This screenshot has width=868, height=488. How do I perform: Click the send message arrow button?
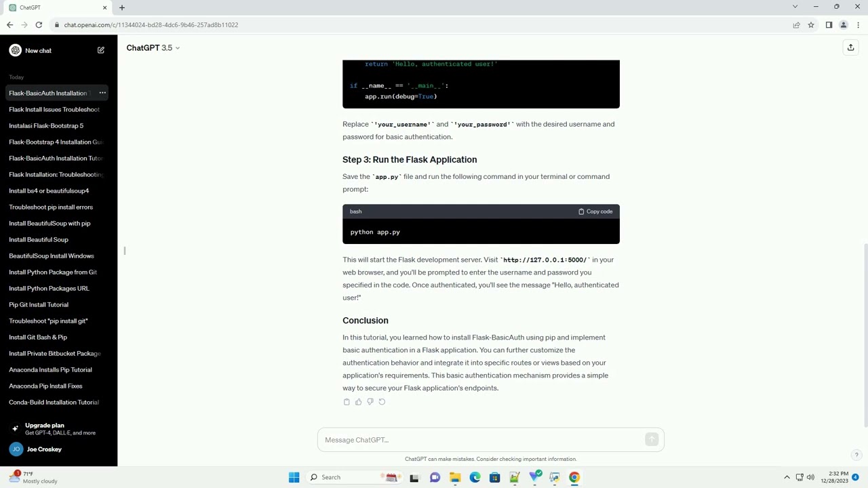click(x=652, y=440)
